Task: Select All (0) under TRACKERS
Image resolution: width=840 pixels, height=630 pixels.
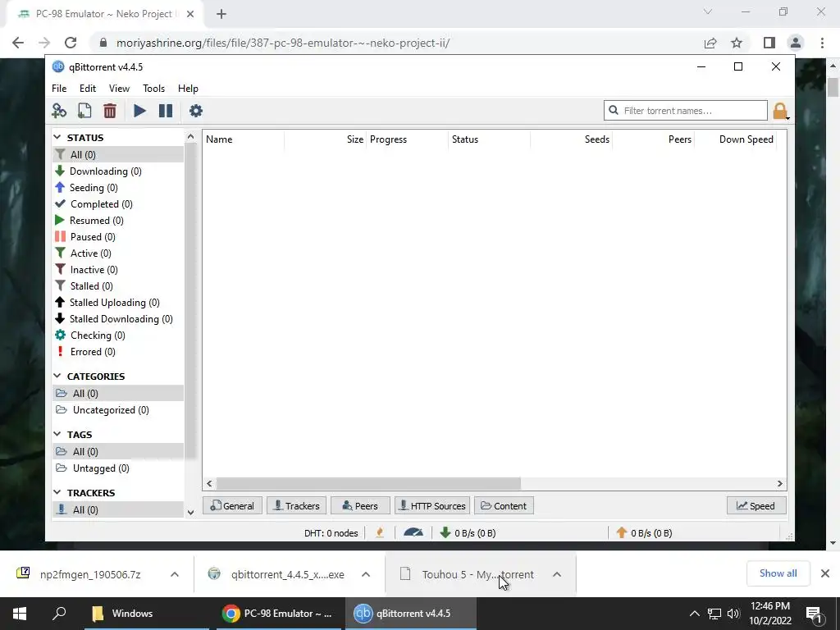Action: (118, 510)
